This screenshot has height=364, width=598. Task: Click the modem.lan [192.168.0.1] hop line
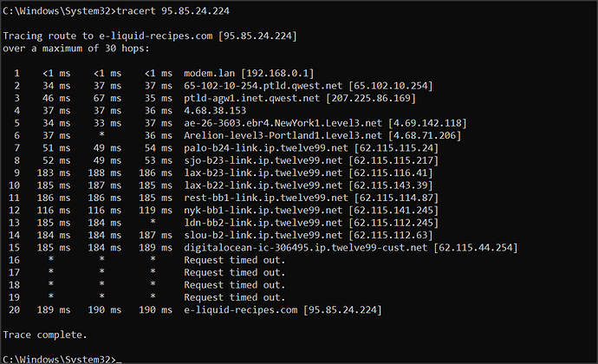tap(249, 74)
